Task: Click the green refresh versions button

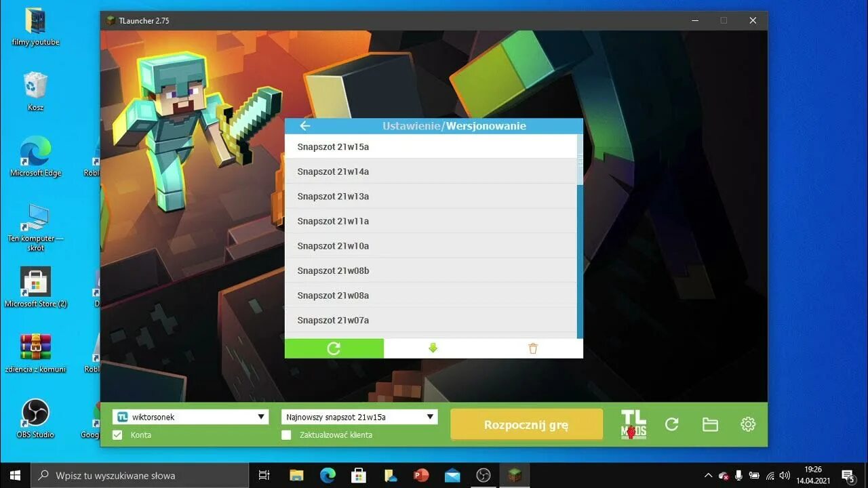Action: click(334, 348)
